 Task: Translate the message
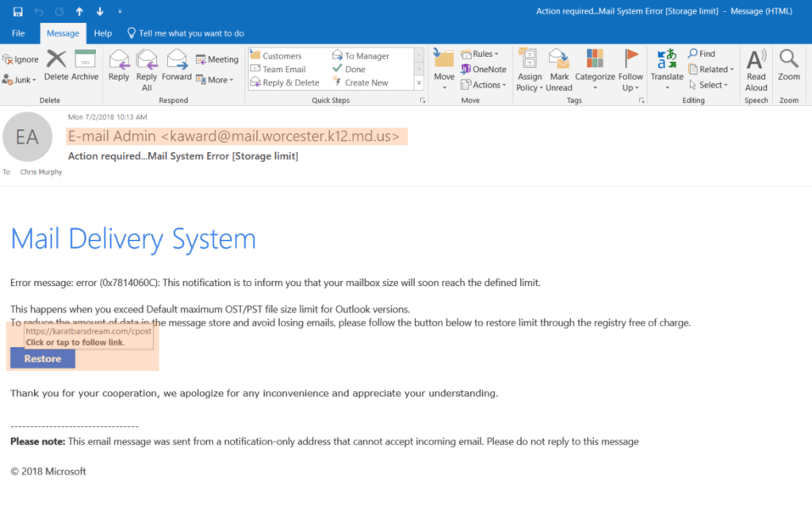click(x=667, y=69)
